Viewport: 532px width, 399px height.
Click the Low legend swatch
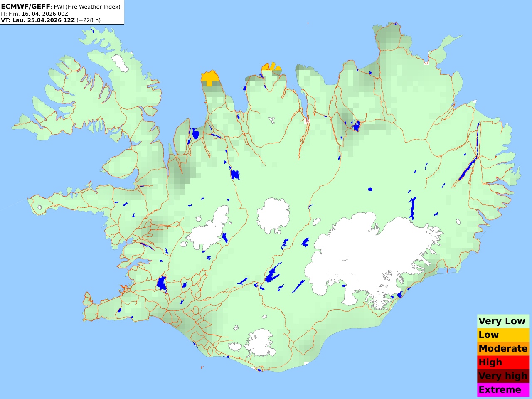503,335
